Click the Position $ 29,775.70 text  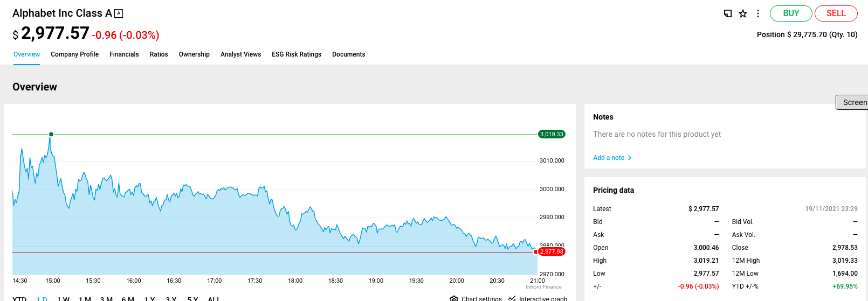click(x=807, y=34)
